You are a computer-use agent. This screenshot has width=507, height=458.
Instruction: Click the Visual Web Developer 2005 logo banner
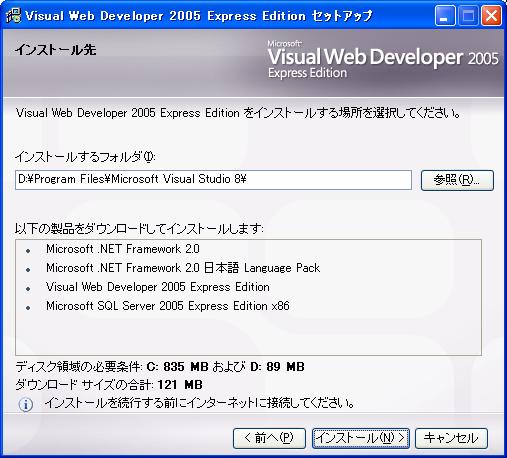coord(383,60)
